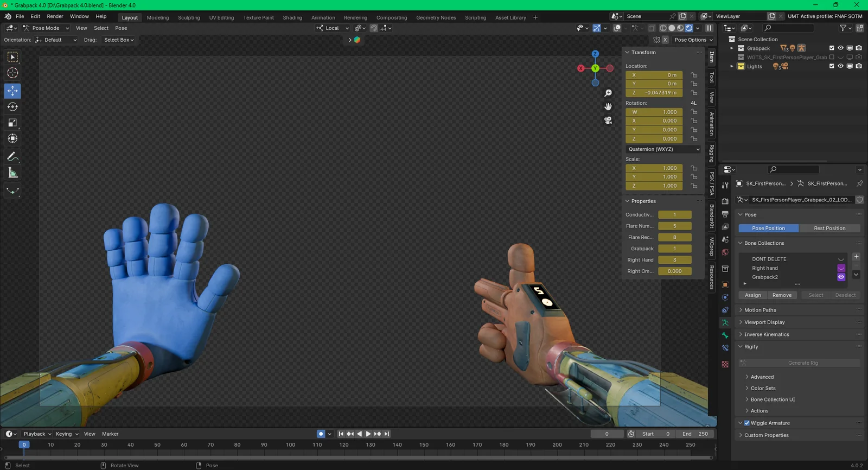Toggle Grabpack collection exclude checkbox
The image size is (868, 470).
[832, 48]
